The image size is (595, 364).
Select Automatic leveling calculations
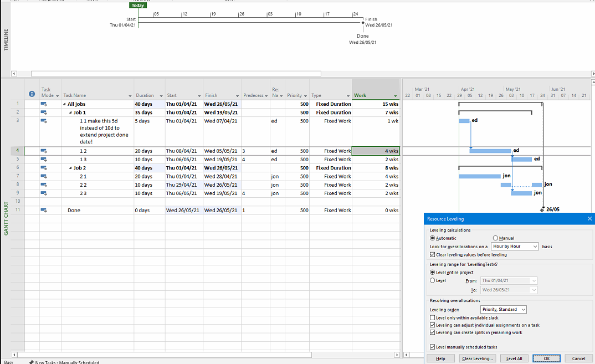(432, 238)
